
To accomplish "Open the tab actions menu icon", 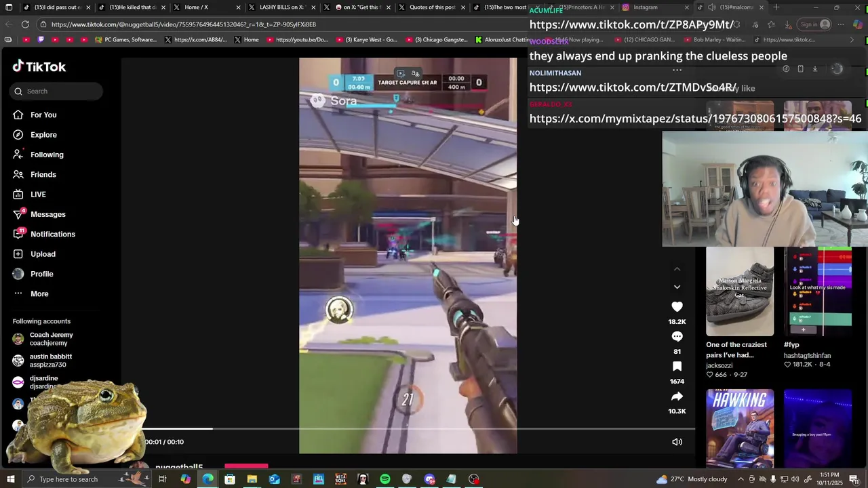I will point(9,7).
